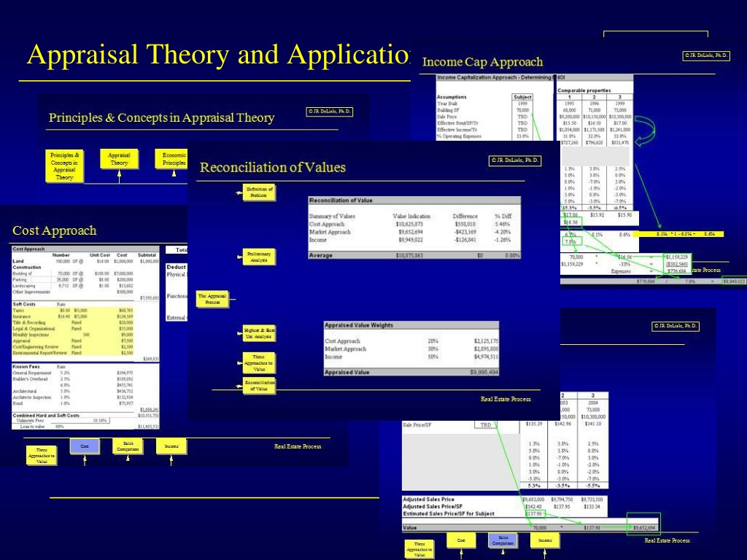The height and width of the screenshot is (560, 747).
Task: Click 'Three Approaches to Value' on Cost Approach slide
Action: (42, 455)
